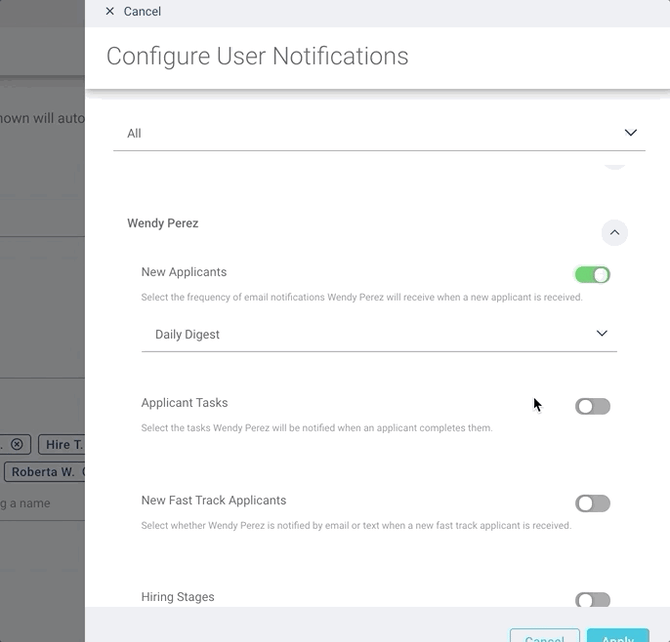Viewport: 670px width, 642px height.
Task: Click the Daily Digest dropdown arrow
Action: tap(602, 334)
